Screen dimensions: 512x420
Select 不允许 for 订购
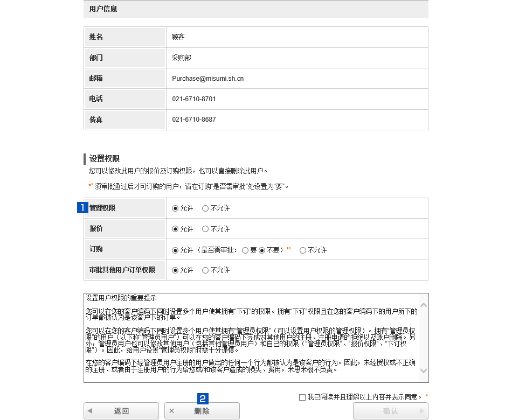pyautogui.click(x=303, y=250)
